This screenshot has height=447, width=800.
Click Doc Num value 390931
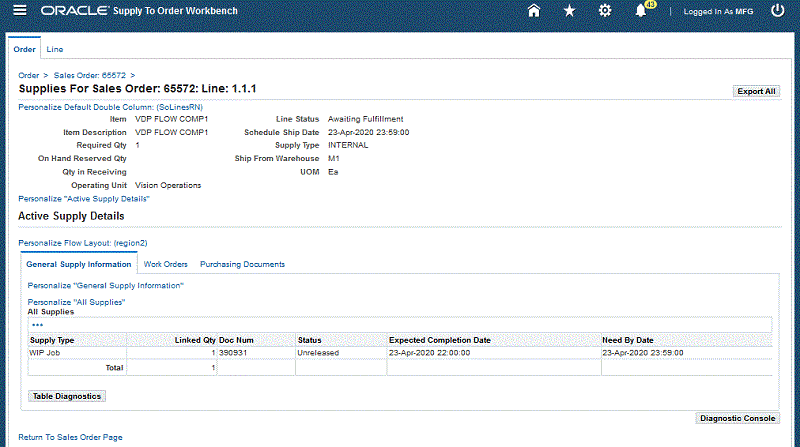[233, 353]
